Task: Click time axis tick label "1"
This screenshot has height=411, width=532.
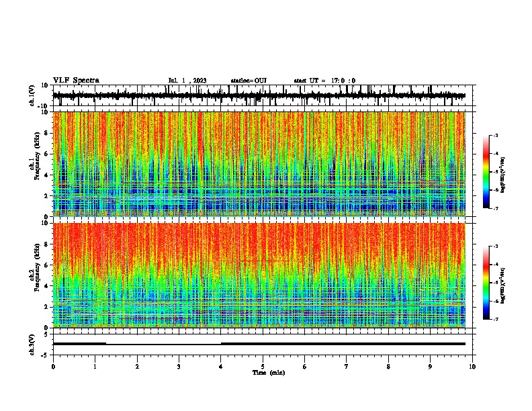Action: [x=95, y=367]
